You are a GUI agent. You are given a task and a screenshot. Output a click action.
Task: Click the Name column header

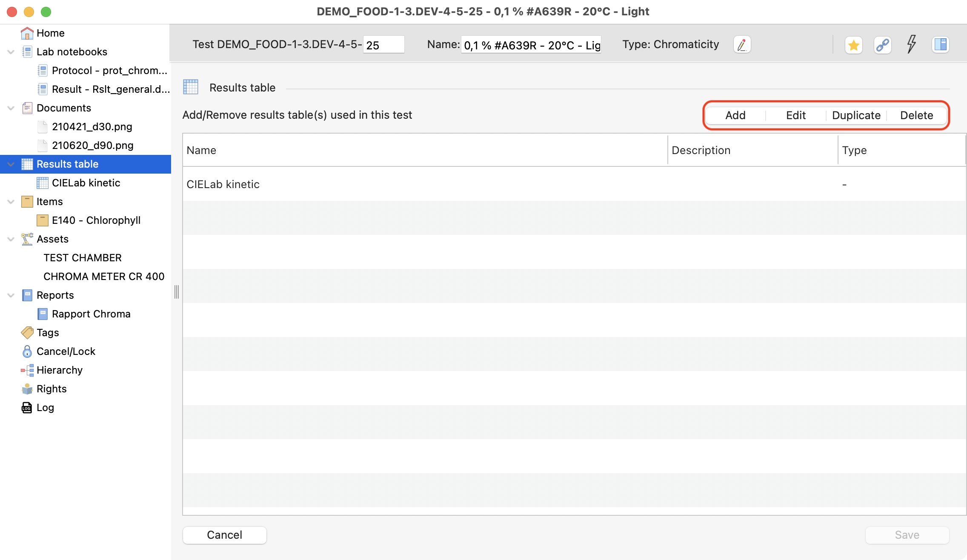pos(425,150)
